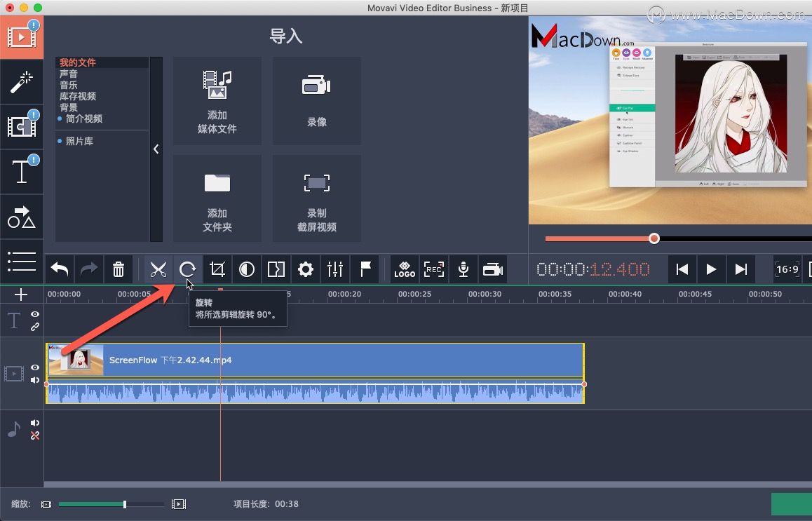Click the zoom-in icon after the zoom slider
This screenshot has height=521, width=812.
coord(179,504)
